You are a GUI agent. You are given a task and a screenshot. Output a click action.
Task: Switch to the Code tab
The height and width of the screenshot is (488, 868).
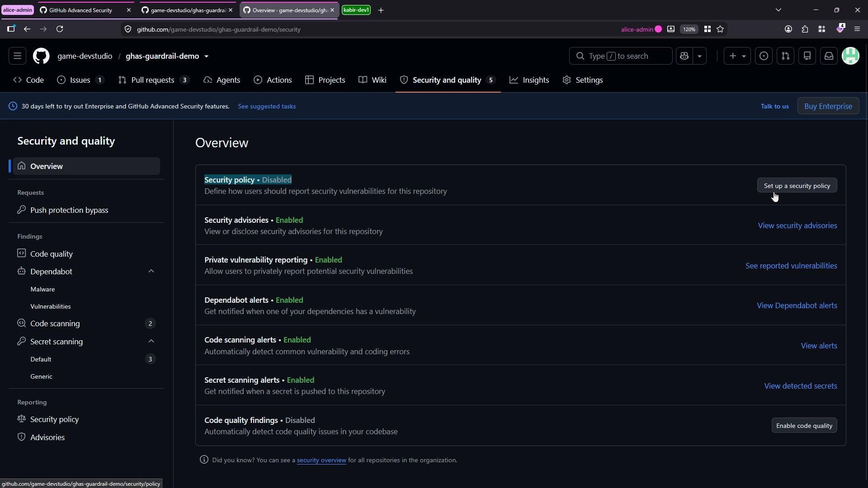click(x=28, y=80)
